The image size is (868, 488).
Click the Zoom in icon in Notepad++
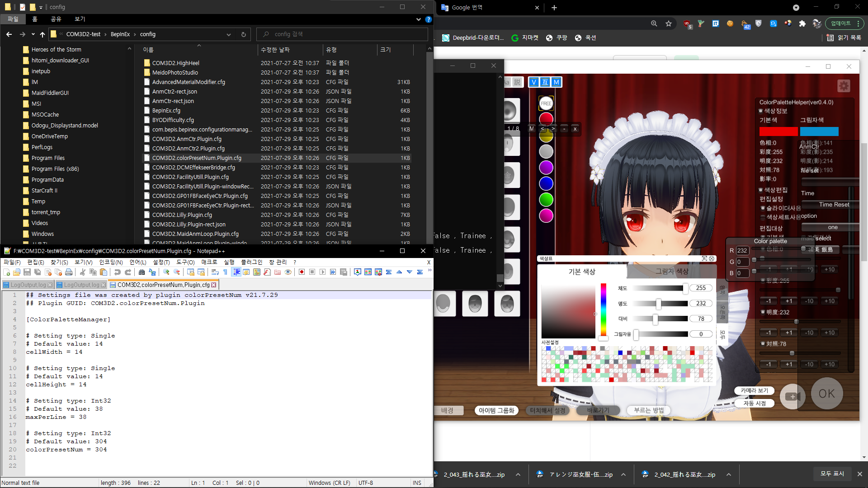[x=166, y=272]
